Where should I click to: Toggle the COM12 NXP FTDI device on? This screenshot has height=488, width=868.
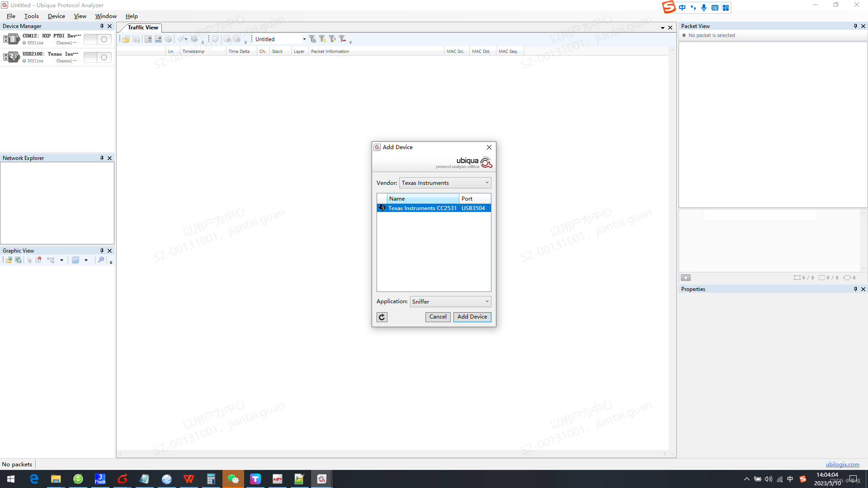[97, 39]
